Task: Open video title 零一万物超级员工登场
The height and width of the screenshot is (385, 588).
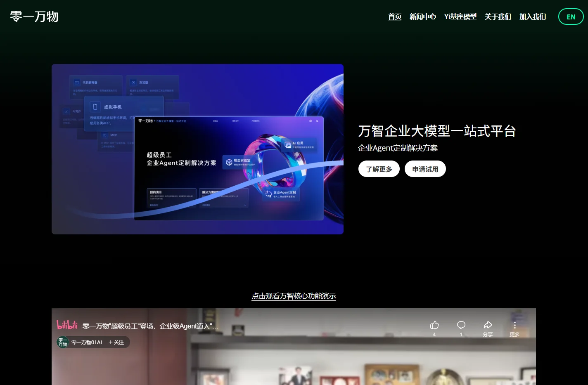Action: [150, 326]
